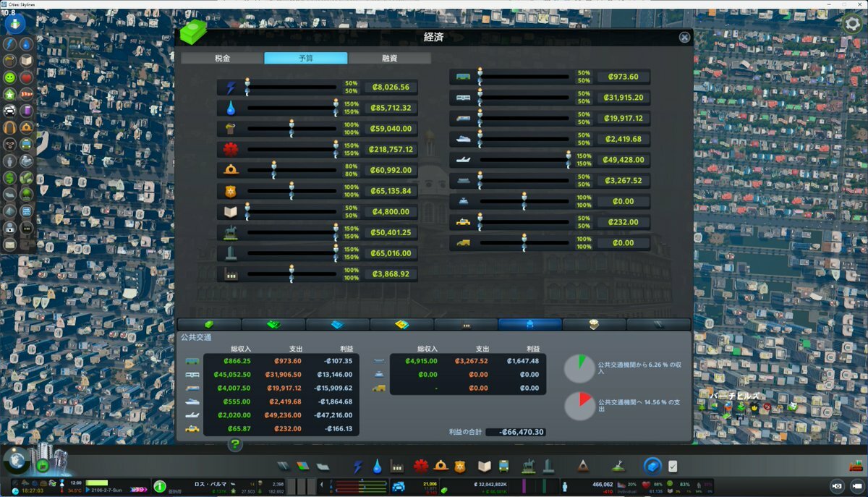868x497 pixels.
Task: Open the game settings gear
Action: pos(853,23)
